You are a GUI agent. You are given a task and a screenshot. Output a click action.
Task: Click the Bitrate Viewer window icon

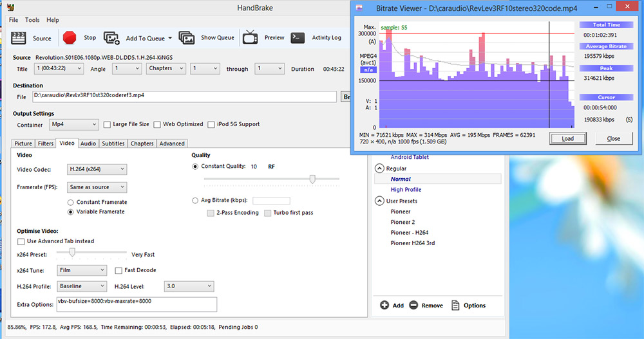(x=359, y=8)
